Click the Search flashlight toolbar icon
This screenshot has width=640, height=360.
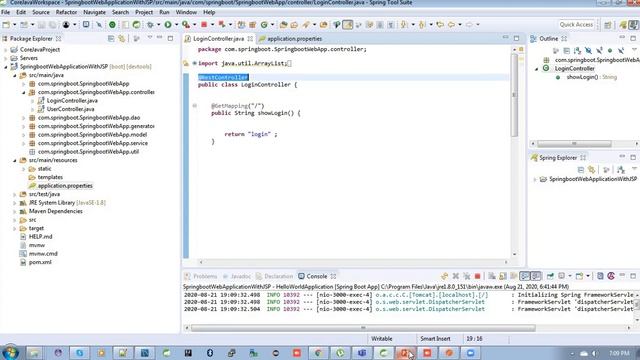click(x=306, y=24)
